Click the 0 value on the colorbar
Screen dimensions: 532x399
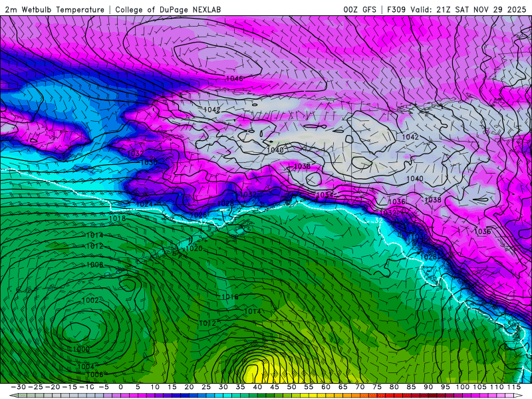coord(121,387)
